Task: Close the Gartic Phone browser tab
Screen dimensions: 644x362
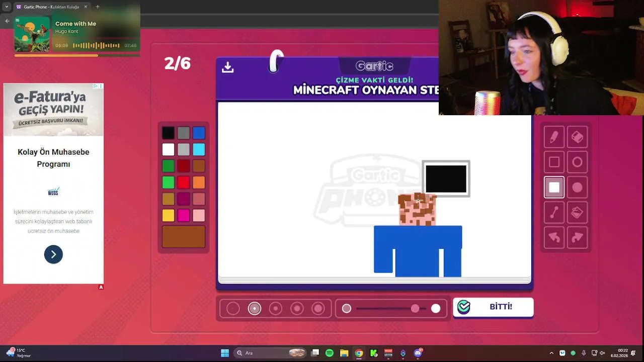Action: (x=86, y=7)
